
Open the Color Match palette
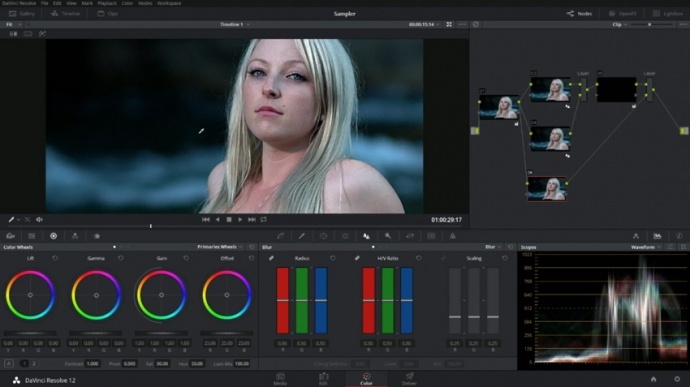click(32, 236)
